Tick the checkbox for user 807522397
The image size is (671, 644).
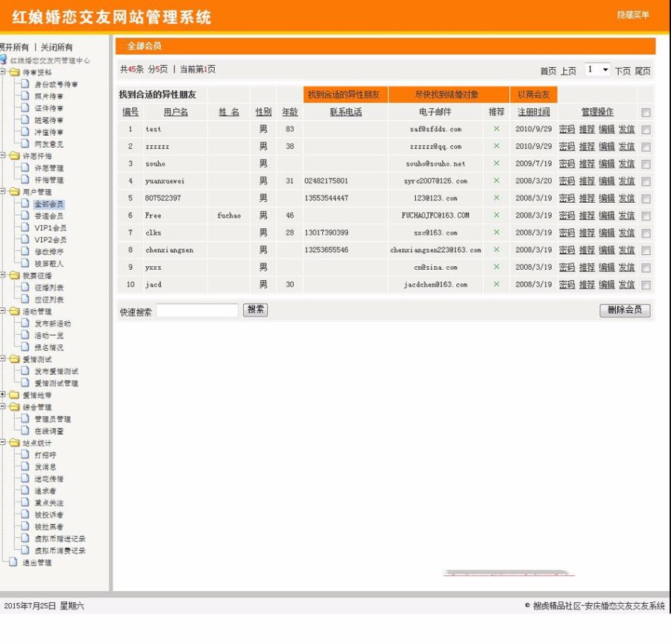(646, 198)
